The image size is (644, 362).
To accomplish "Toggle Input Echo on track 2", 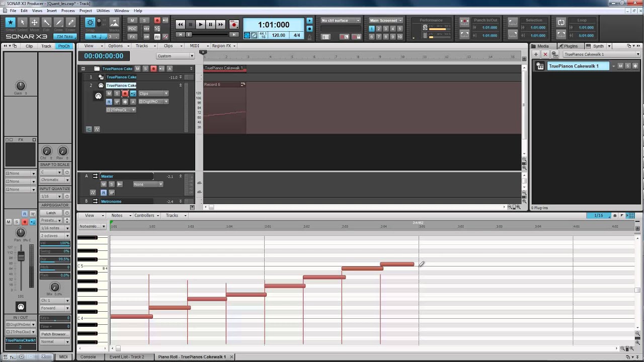I will pyautogui.click(x=133, y=94).
